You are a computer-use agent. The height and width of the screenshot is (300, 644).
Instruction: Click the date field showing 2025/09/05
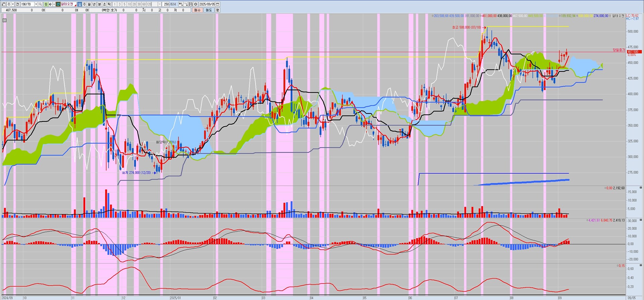coord(207,4)
